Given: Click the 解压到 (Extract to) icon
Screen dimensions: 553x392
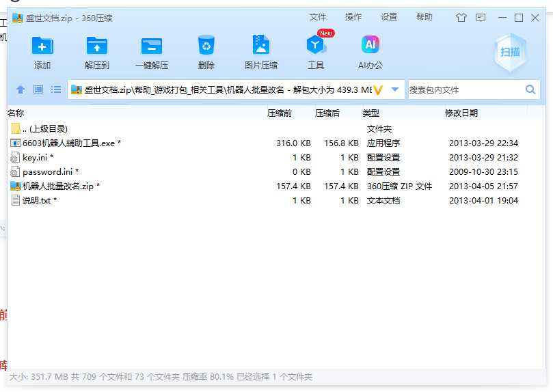Looking at the screenshot, I should 97,46.
